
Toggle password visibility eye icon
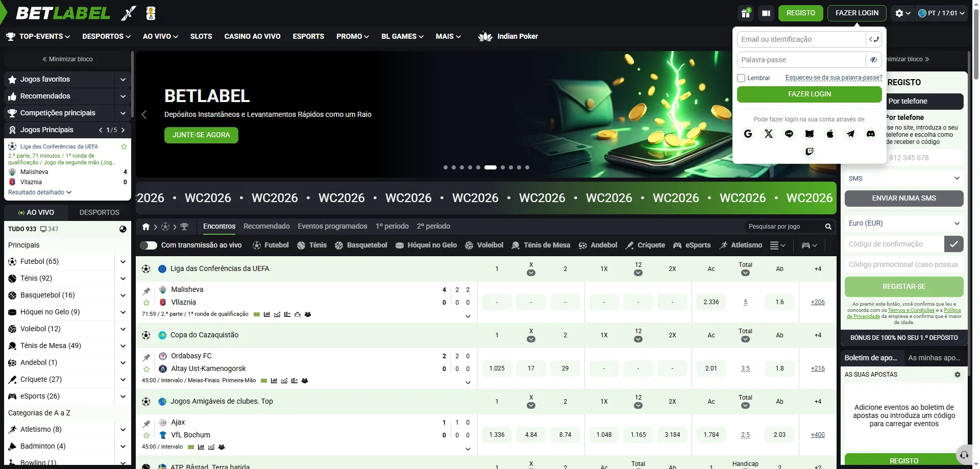[874, 60]
